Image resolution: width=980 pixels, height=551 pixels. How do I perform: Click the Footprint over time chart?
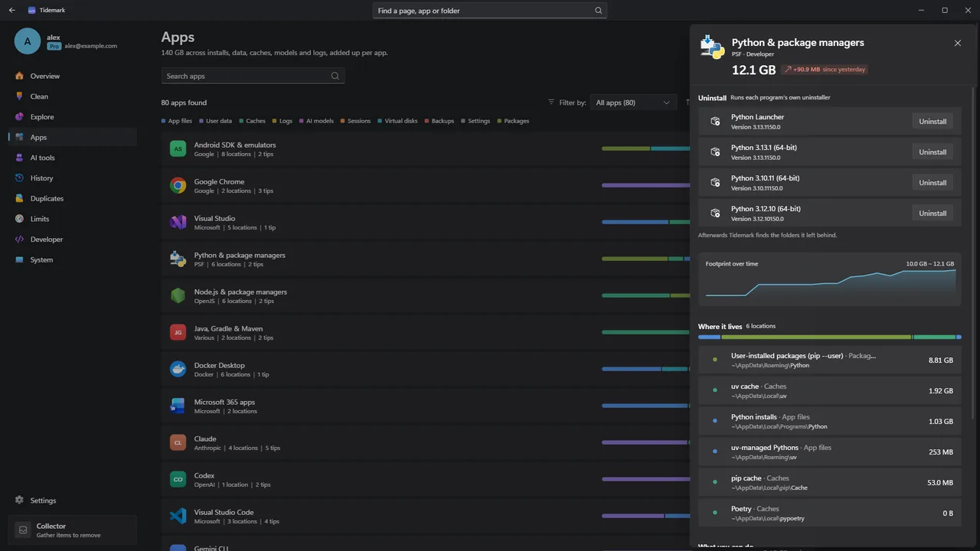pyautogui.click(x=830, y=279)
